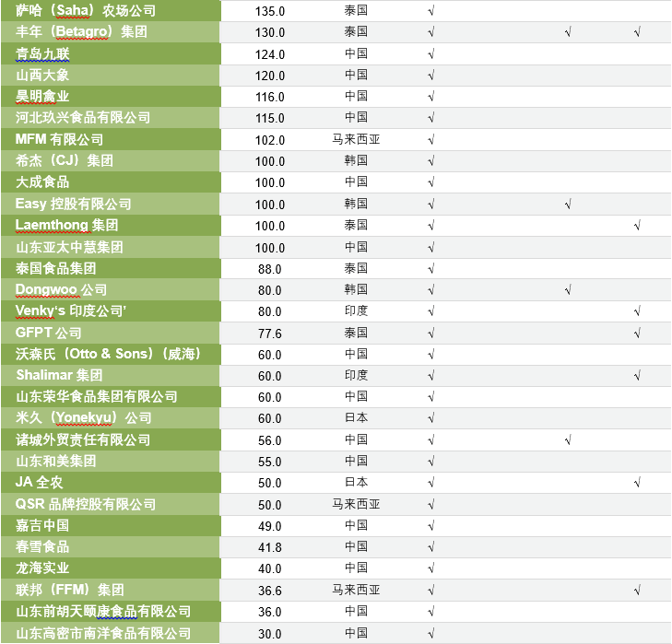Select 山东荣华食品集团有限公司 cell
The width and height of the screenshot is (672, 644).
pos(111,397)
